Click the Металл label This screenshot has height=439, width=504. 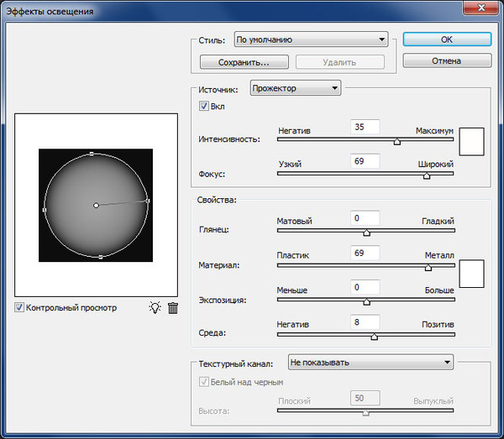pos(439,255)
